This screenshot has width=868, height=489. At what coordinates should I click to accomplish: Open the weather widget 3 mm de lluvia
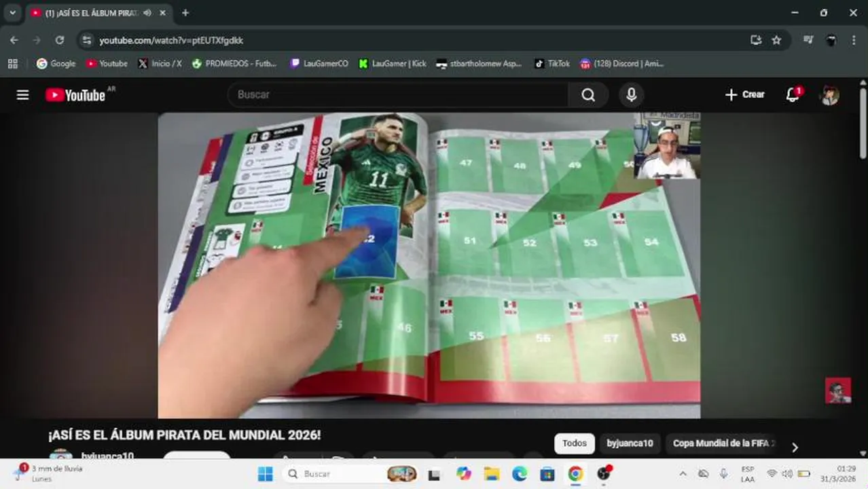click(48, 473)
